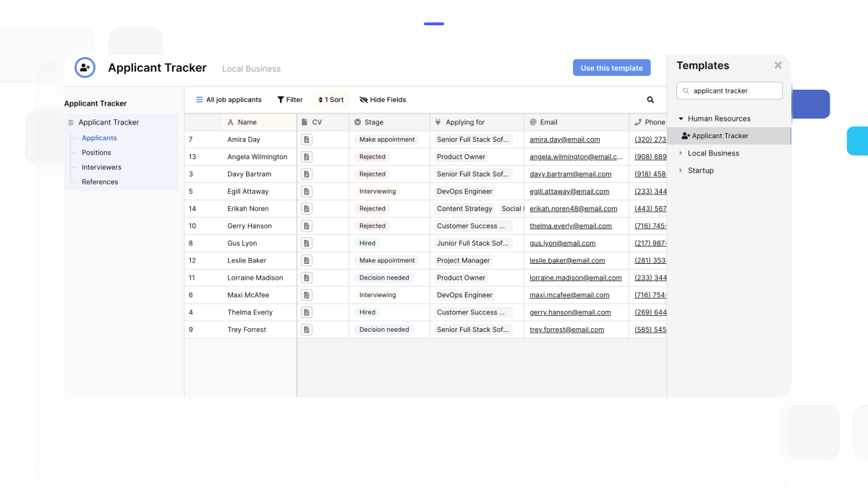Click the Hide Fields eye icon
The image size is (868, 488).
point(364,100)
